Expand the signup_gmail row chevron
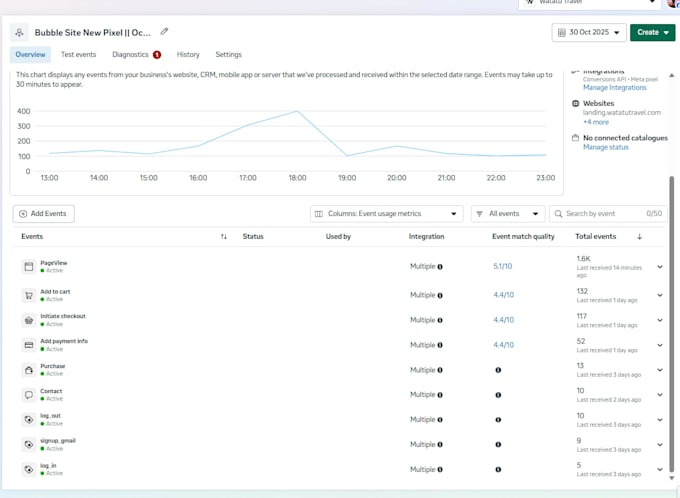The width and height of the screenshot is (680, 498). [x=660, y=445]
